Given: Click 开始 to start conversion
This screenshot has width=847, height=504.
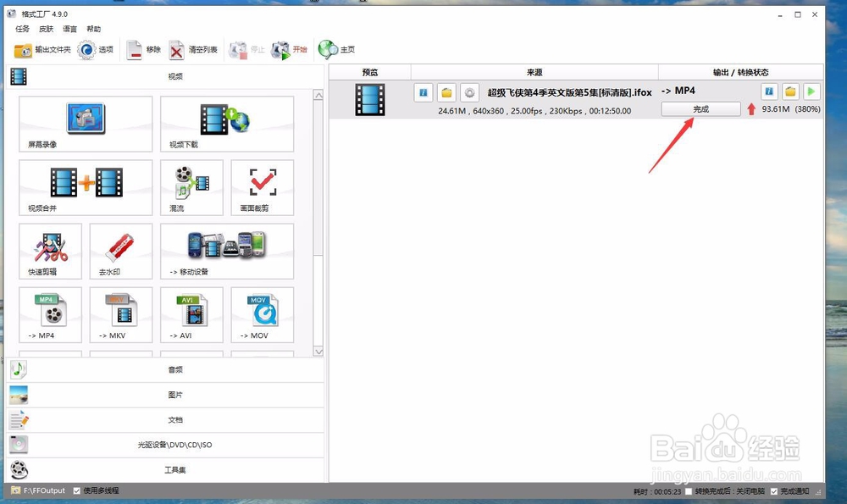Looking at the screenshot, I should pyautogui.click(x=289, y=50).
